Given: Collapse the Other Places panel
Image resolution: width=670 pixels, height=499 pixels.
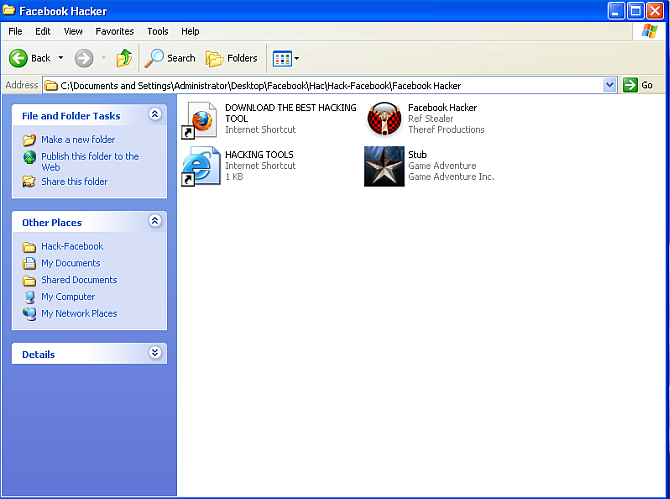Looking at the screenshot, I should (155, 221).
